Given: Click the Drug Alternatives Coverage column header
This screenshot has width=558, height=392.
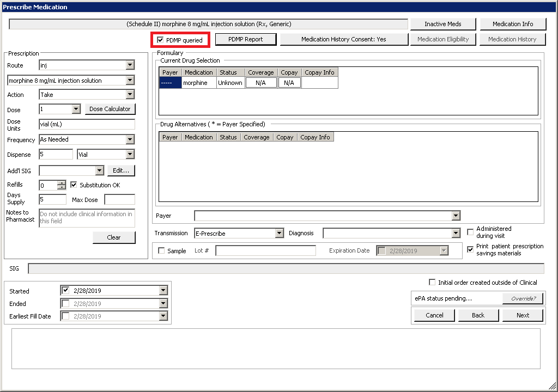Looking at the screenshot, I should pos(257,137).
